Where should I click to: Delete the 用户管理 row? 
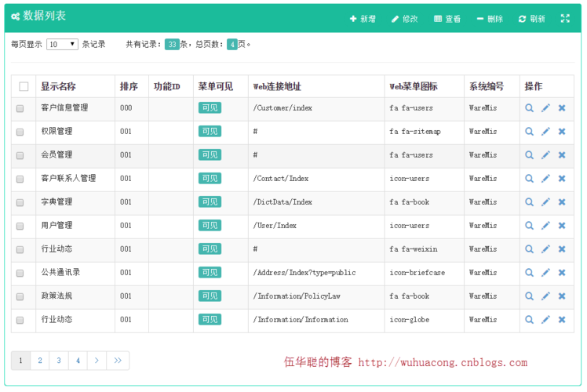(562, 226)
